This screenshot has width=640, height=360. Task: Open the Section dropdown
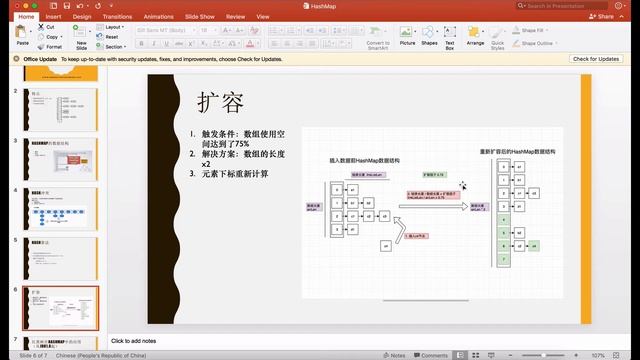coord(111,47)
